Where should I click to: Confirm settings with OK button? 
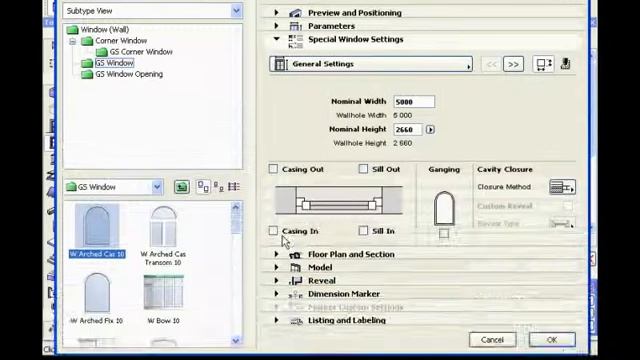[x=552, y=340]
